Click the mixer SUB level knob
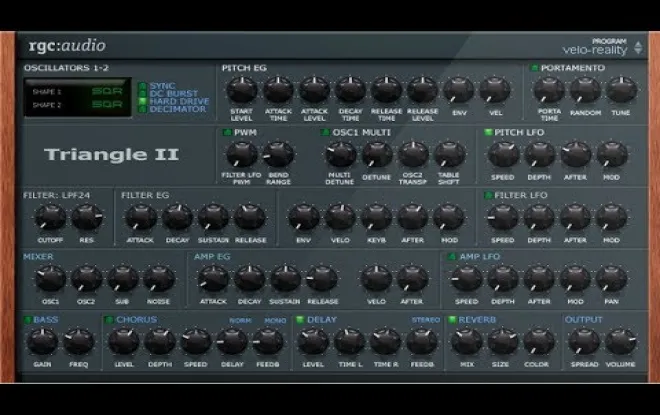This screenshot has width=660, height=415. [122, 279]
